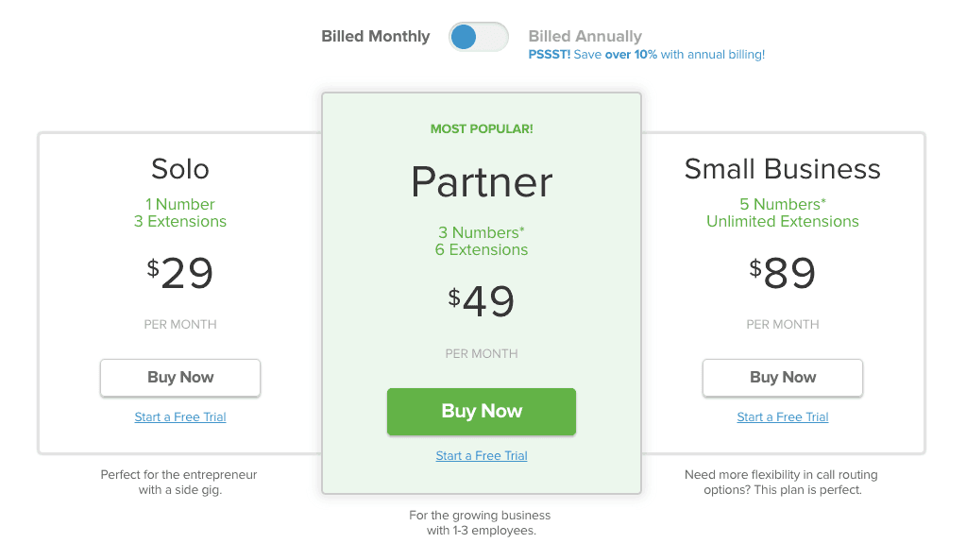
Task: Click the PSSST! annual billing promo message
Action: 646,54
